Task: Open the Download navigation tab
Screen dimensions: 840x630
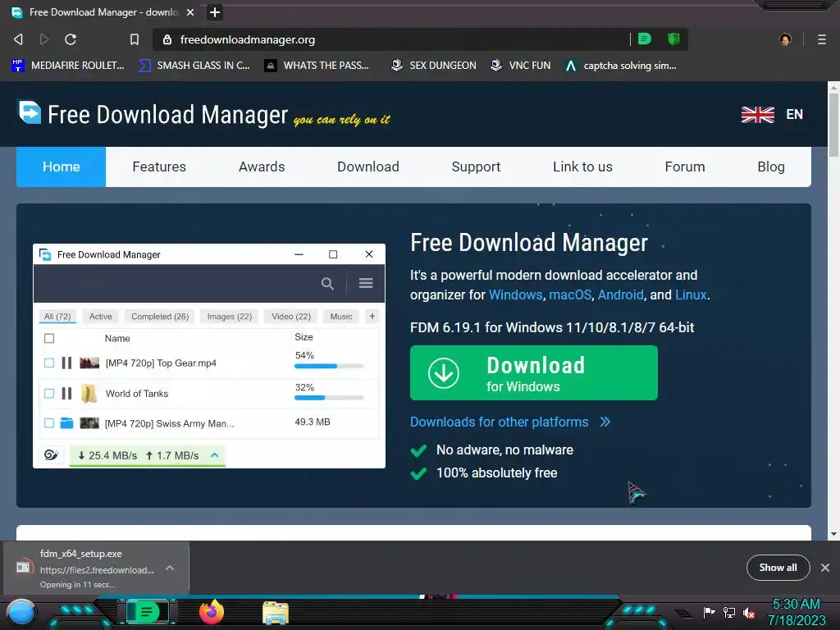Action: (x=368, y=167)
